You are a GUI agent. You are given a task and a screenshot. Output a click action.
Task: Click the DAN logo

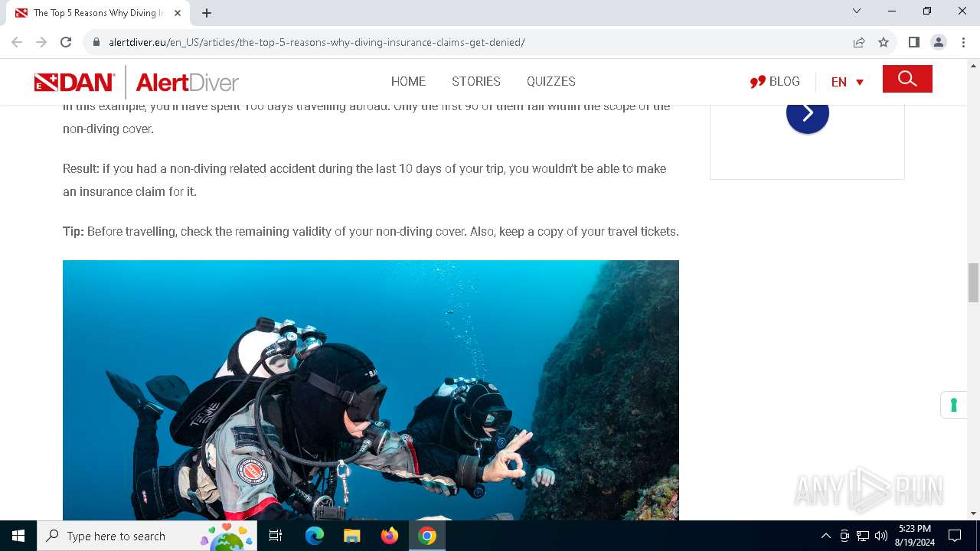pos(74,82)
